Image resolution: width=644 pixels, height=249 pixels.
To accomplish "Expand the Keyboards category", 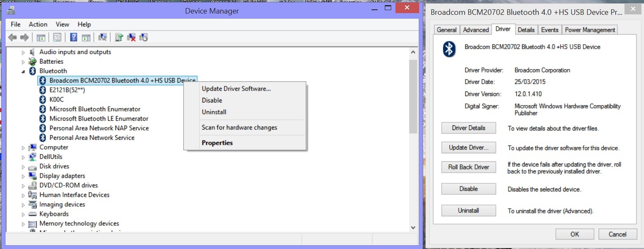I will click(x=23, y=214).
